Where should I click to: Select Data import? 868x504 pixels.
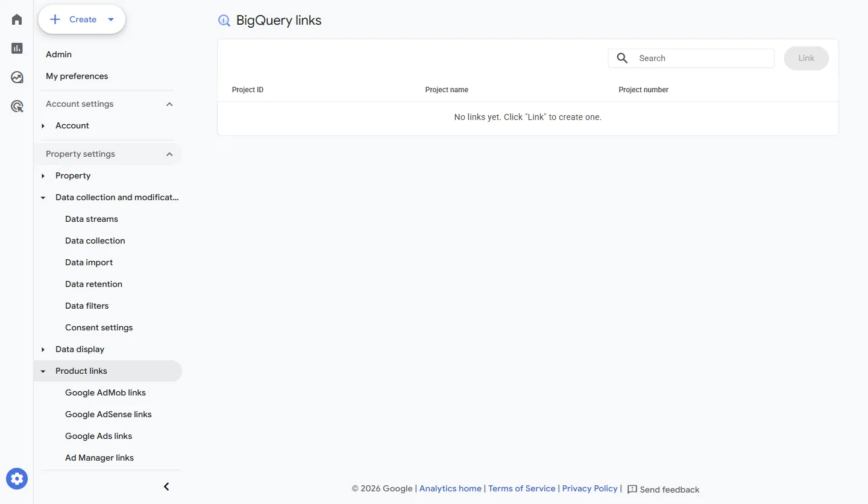(x=89, y=262)
